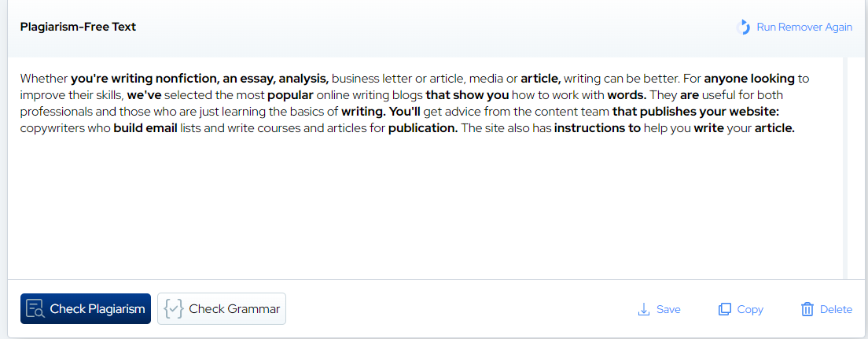Click the Plagiarism-Free Text heading

click(78, 27)
